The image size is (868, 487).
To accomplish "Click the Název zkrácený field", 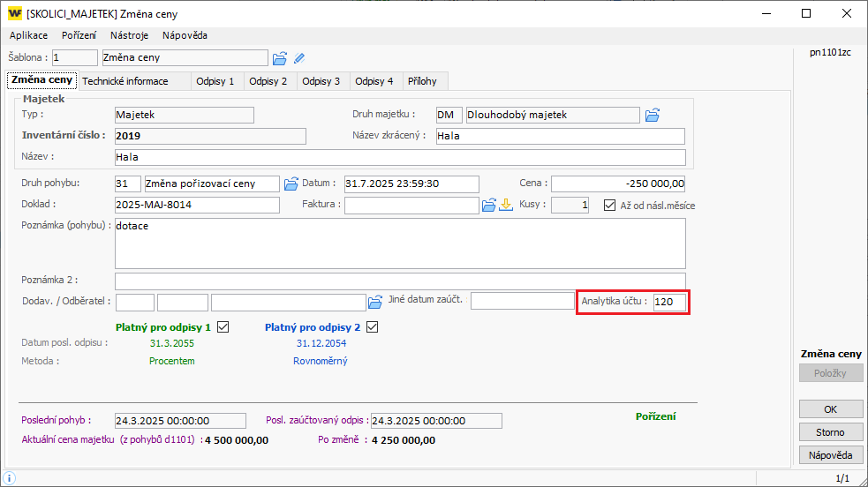I will coord(560,136).
